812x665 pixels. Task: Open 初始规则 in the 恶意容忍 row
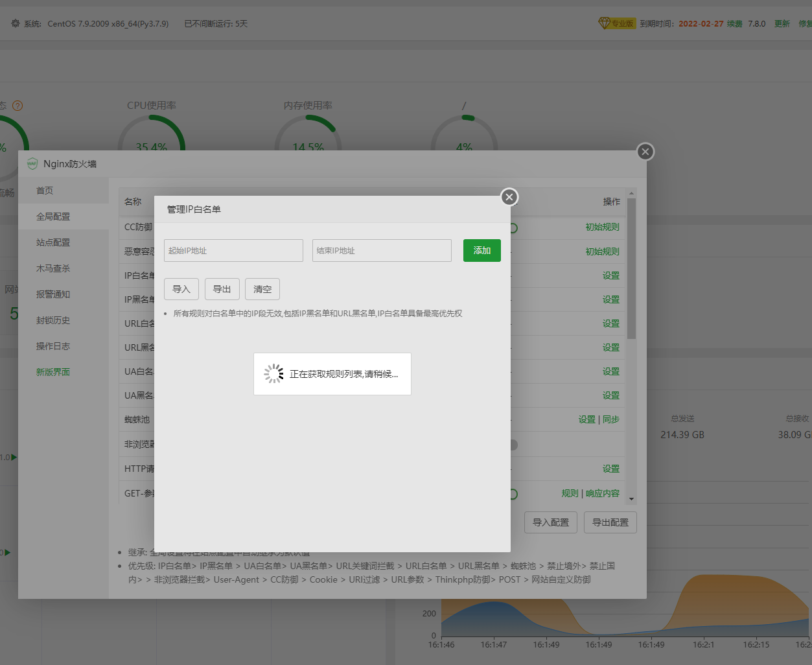602,251
